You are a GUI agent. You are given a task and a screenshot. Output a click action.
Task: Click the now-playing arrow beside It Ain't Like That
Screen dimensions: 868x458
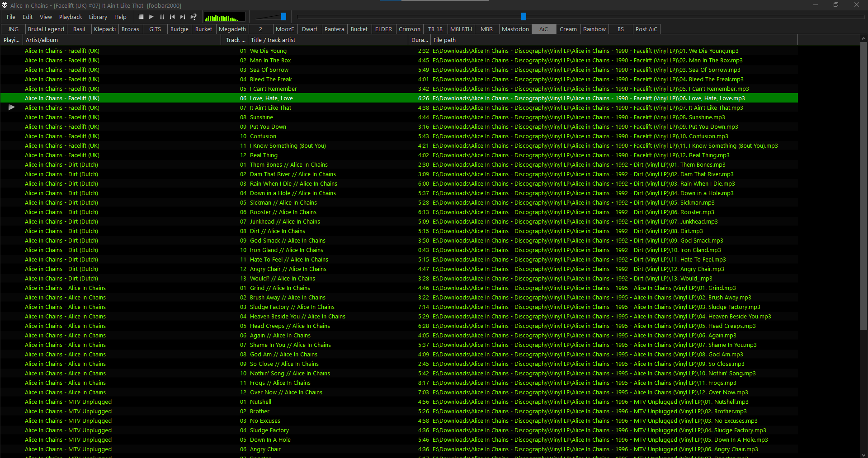(12, 107)
